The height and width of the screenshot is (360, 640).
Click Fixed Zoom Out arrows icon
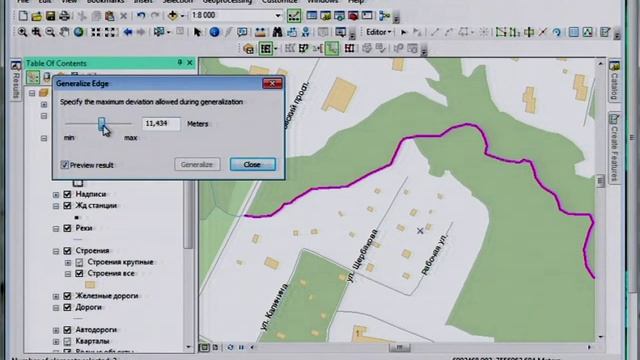pos(110,32)
